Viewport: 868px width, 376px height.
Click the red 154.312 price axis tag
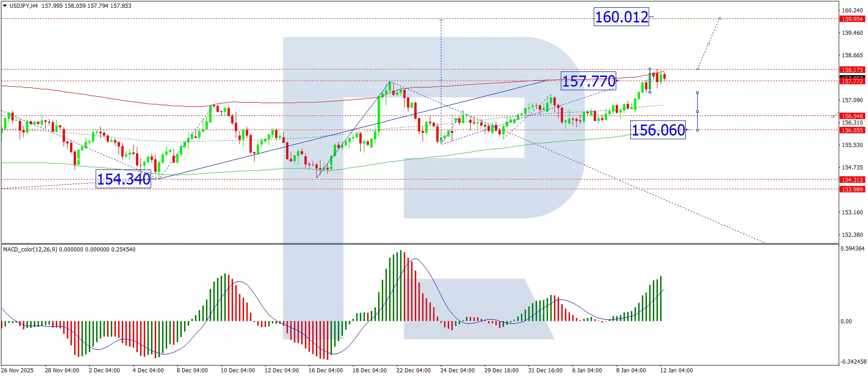tap(852, 180)
